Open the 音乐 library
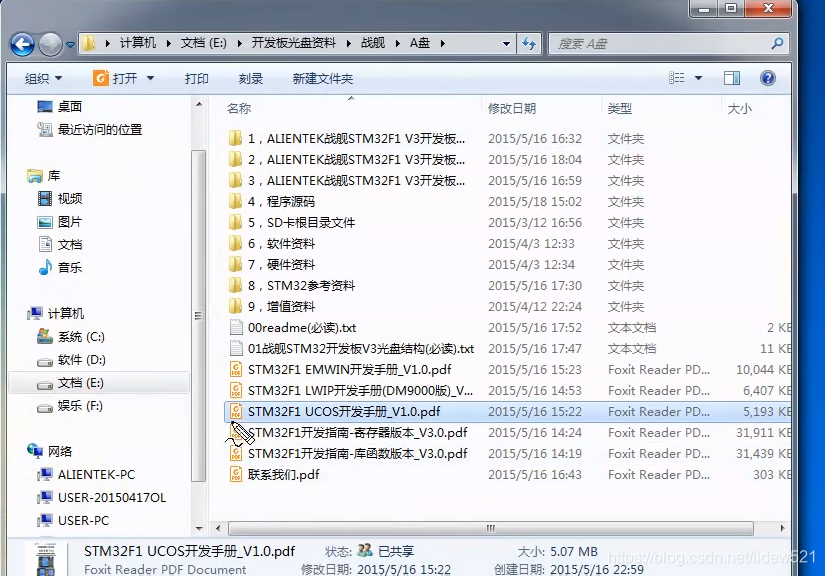 tap(70, 268)
